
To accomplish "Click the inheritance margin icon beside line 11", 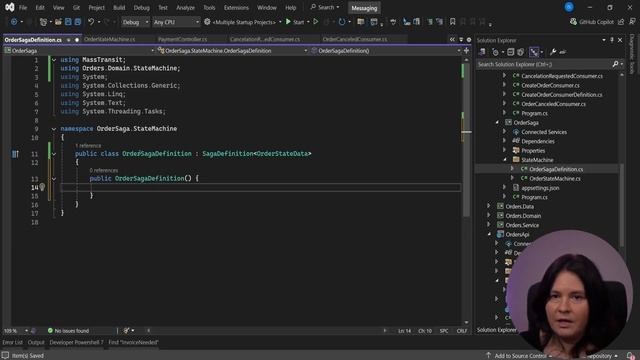I will pyautogui.click(x=15, y=154).
